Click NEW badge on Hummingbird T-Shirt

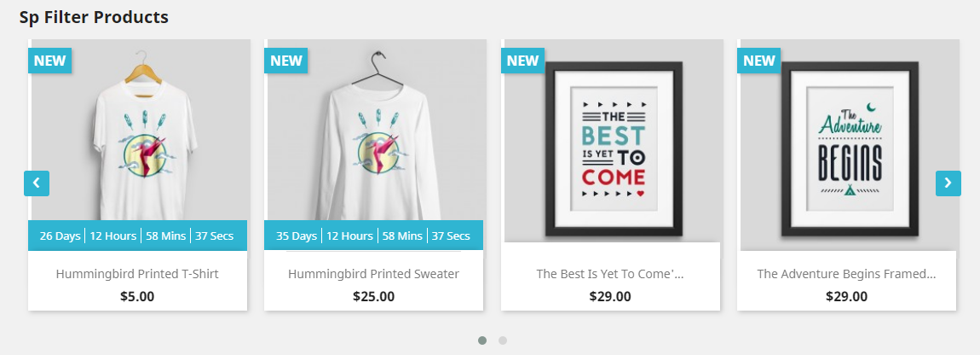[x=50, y=61]
